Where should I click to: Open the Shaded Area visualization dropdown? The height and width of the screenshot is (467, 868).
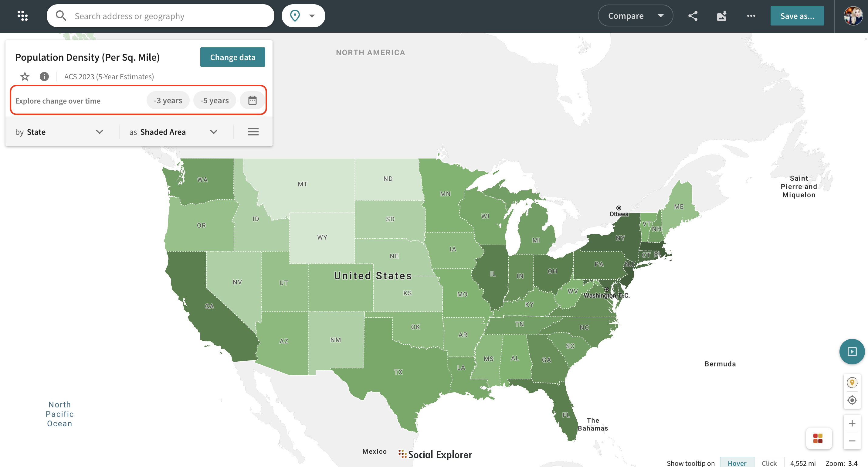point(173,132)
